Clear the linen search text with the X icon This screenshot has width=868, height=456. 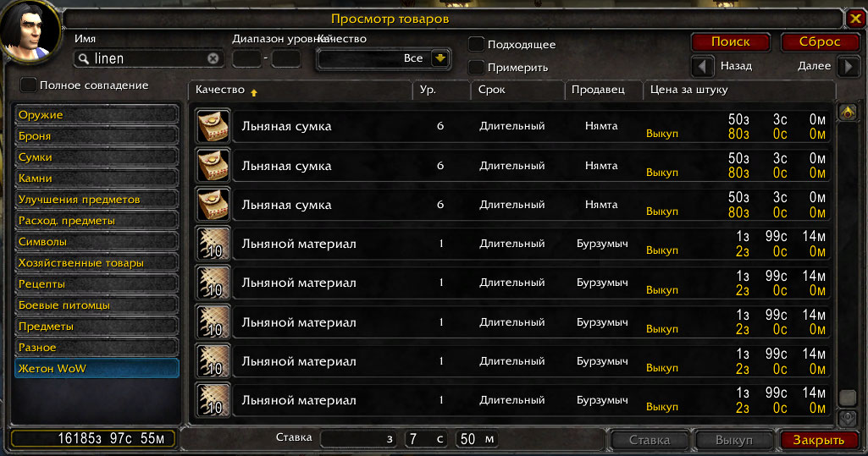213,58
